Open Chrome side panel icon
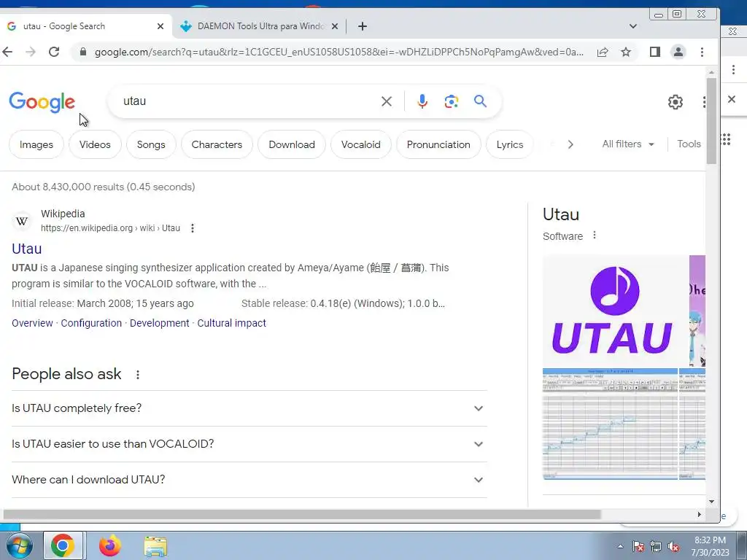The image size is (747, 560). pos(655,52)
